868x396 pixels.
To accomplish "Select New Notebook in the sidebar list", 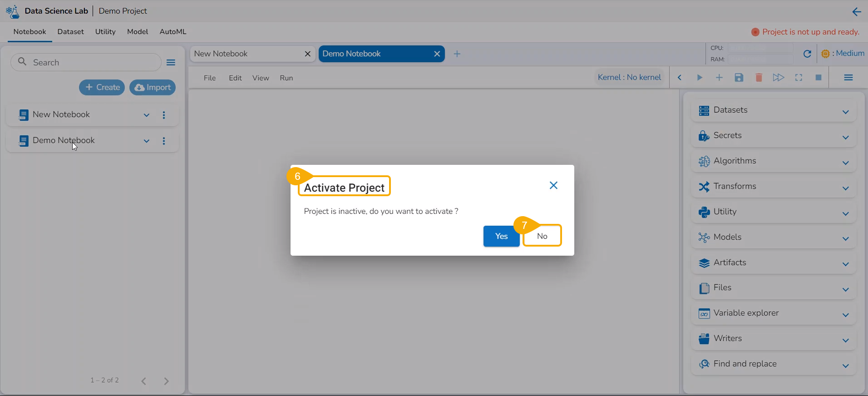I will point(61,114).
